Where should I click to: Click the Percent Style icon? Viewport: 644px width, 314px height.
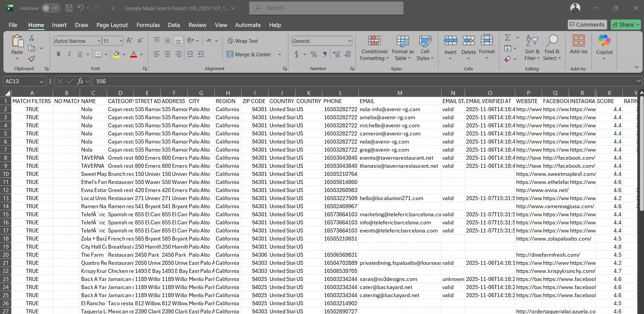click(x=314, y=54)
